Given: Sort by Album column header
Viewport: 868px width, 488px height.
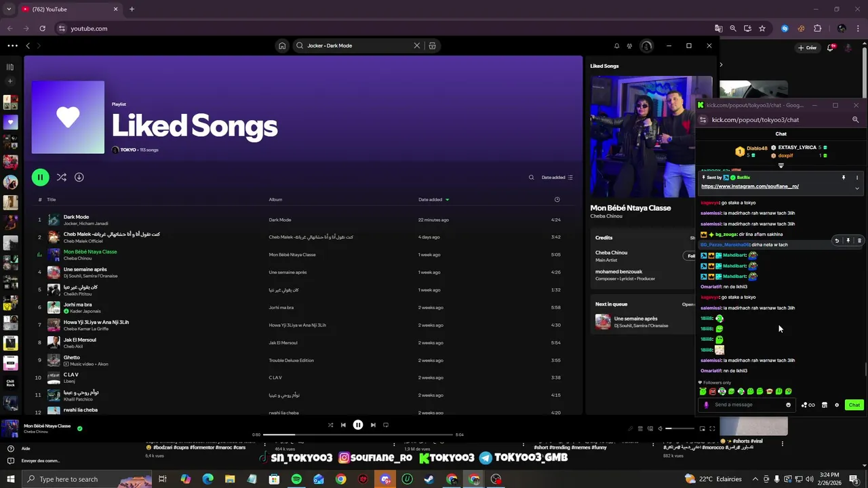Looking at the screenshot, I should [x=275, y=199].
